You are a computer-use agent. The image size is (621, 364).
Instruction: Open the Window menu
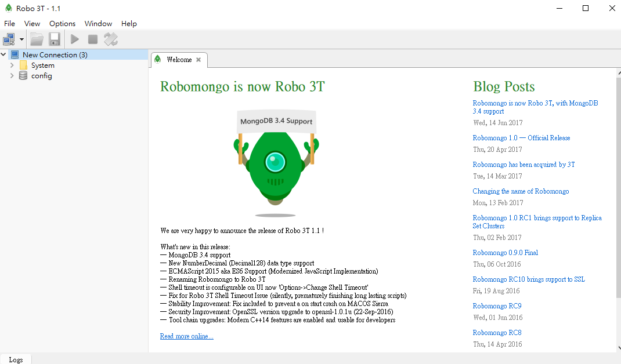coord(98,23)
